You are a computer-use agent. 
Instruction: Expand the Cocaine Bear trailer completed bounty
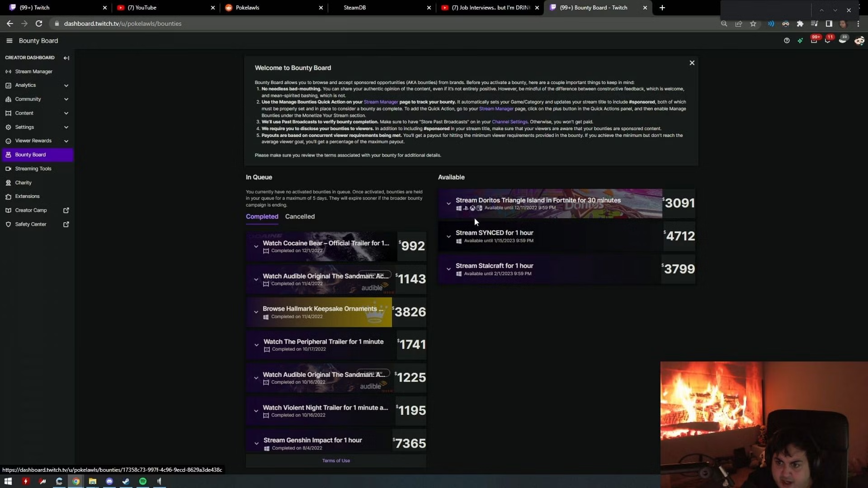(x=256, y=246)
